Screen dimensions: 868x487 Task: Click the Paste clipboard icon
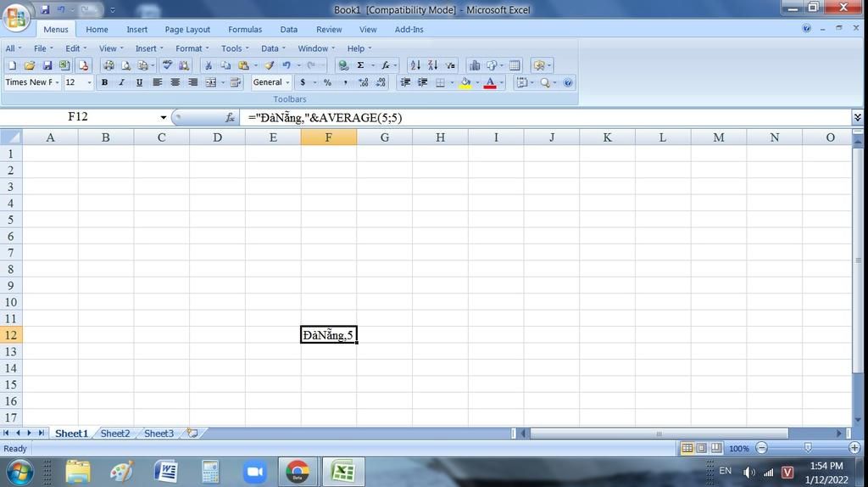pos(243,65)
